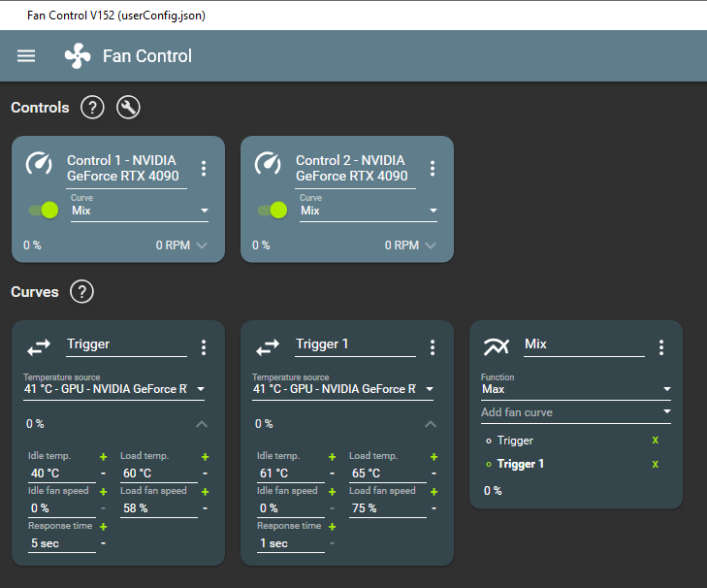Increase Trigger Response time plus
The image size is (707, 588).
(x=103, y=527)
